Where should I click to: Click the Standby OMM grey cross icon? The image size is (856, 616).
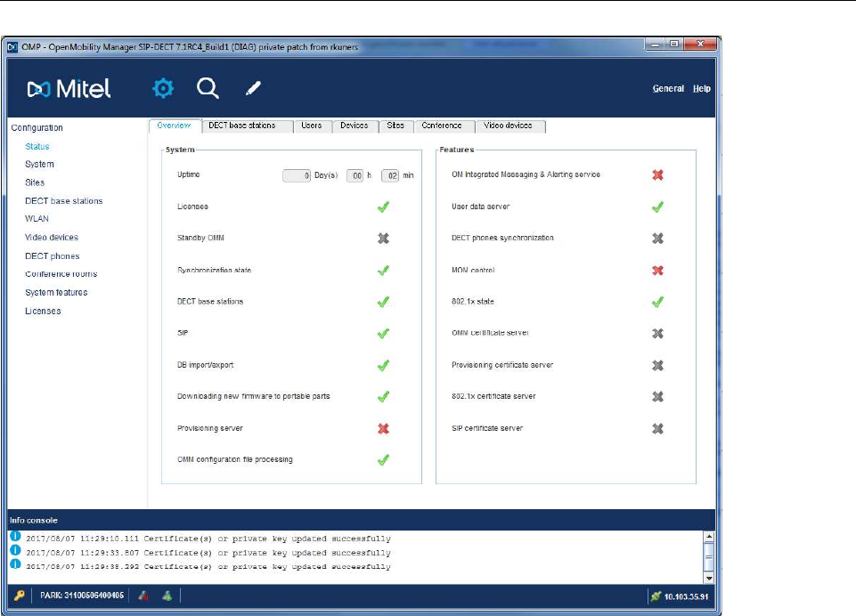pos(383,238)
